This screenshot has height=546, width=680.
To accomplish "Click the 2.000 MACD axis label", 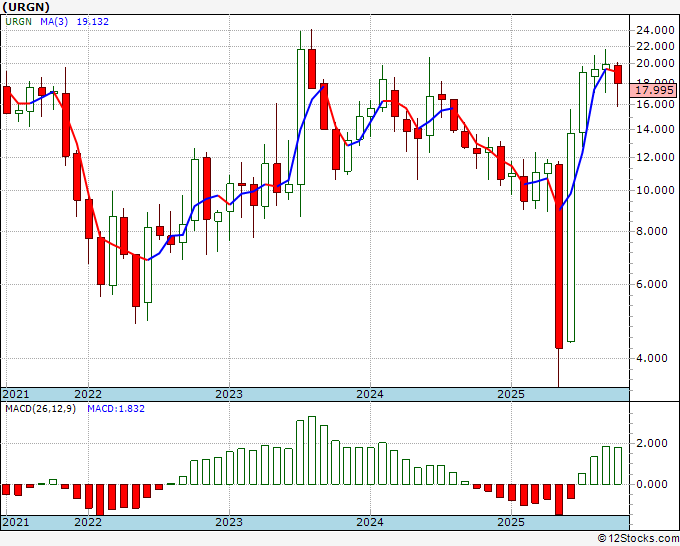I will point(652,443).
